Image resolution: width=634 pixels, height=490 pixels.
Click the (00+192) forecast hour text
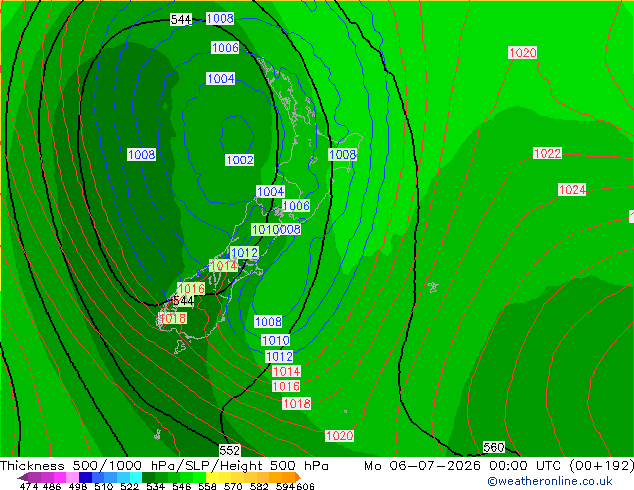tap(601, 466)
